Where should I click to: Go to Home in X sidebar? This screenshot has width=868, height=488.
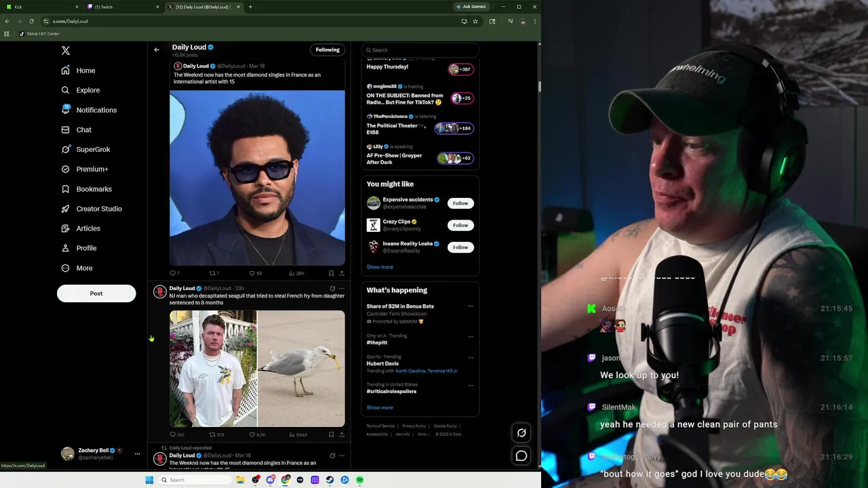coord(78,70)
